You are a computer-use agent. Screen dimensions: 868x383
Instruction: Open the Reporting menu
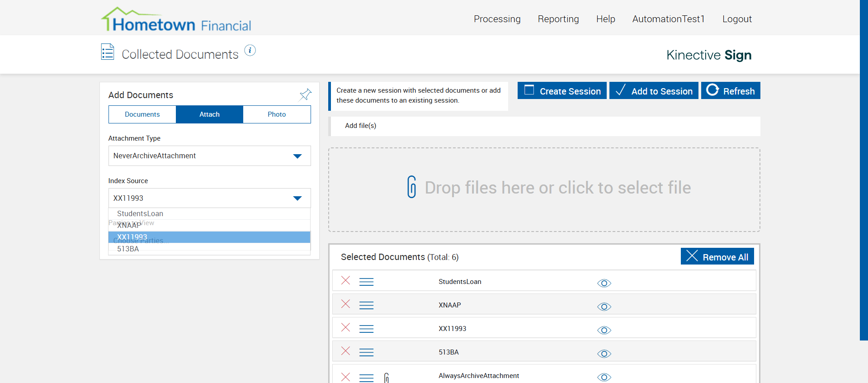pyautogui.click(x=558, y=19)
